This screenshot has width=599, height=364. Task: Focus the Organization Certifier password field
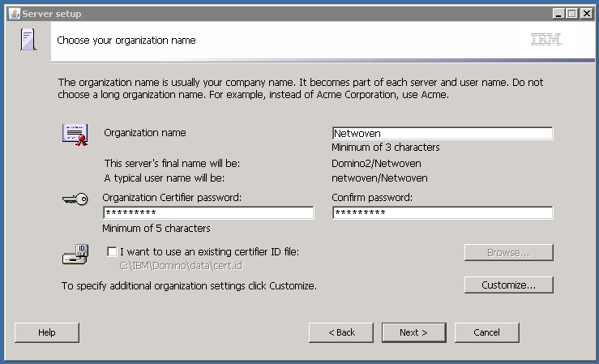point(208,212)
